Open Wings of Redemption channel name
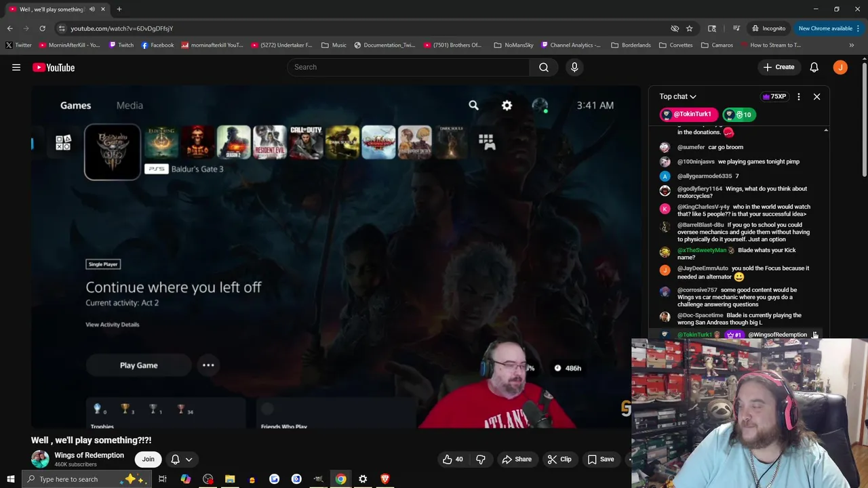 pos(89,455)
